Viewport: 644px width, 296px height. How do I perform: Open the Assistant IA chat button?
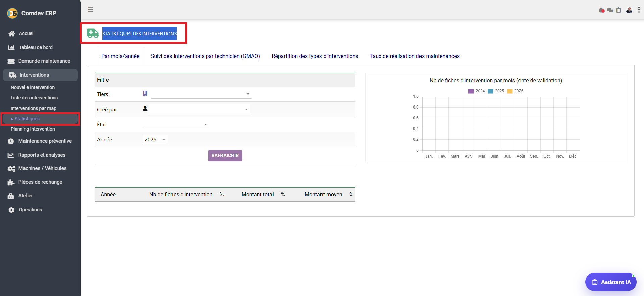coord(611,282)
